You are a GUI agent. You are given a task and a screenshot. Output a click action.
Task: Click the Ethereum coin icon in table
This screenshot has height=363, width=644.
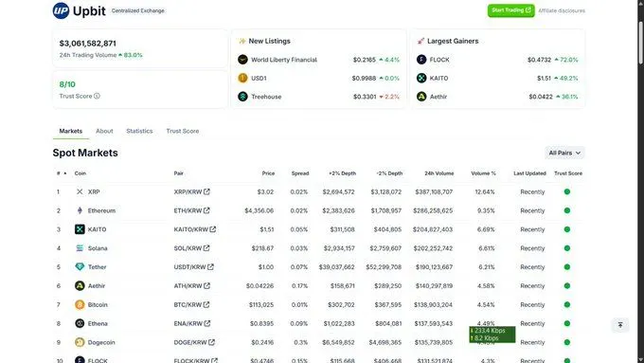click(x=80, y=210)
